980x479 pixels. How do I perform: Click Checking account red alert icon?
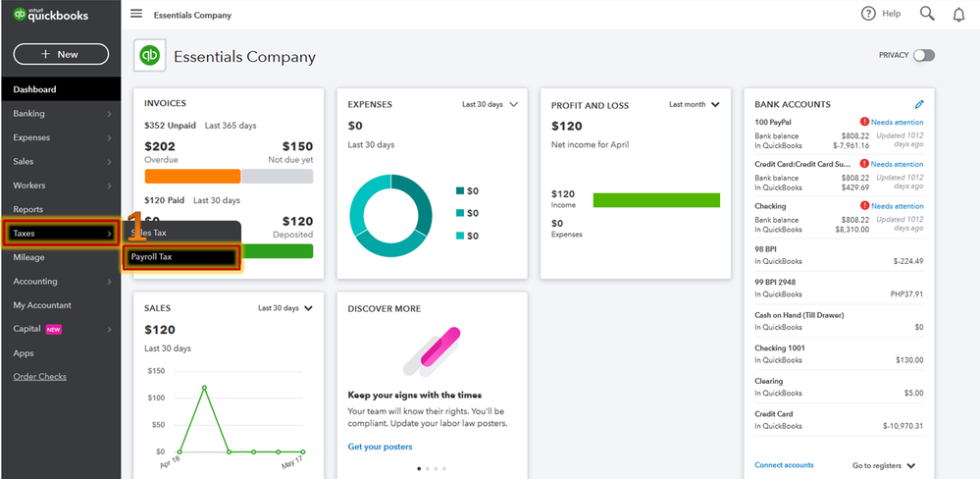[864, 206]
